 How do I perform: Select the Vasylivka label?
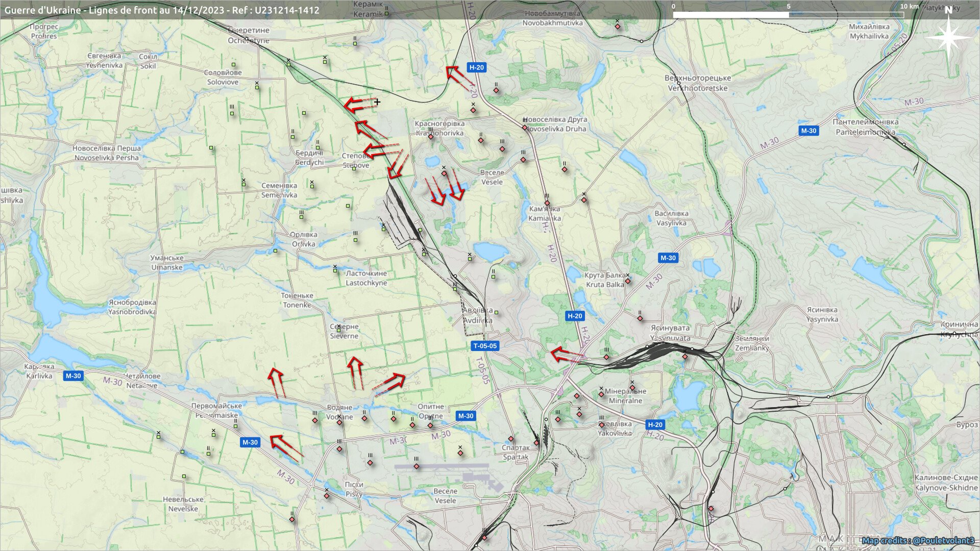point(671,218)
